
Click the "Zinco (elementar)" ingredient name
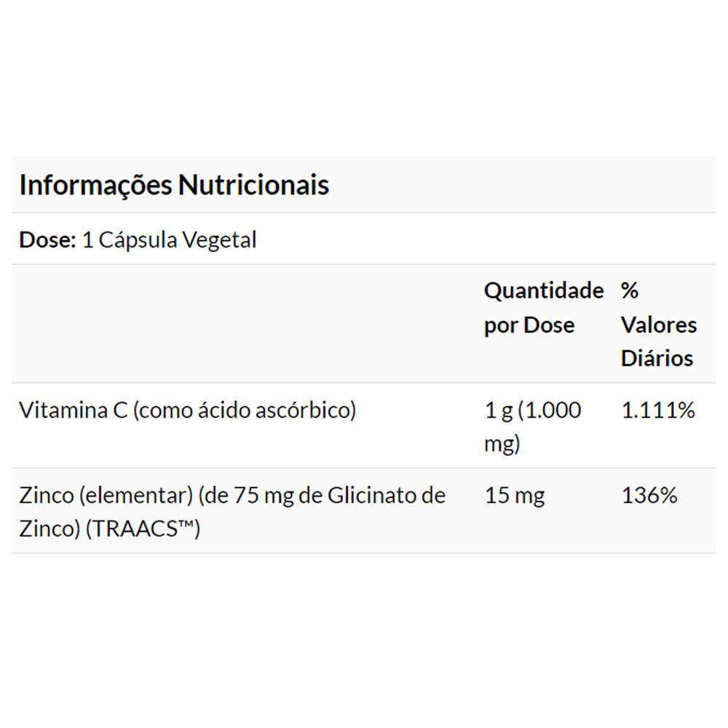tap(106, 496)
